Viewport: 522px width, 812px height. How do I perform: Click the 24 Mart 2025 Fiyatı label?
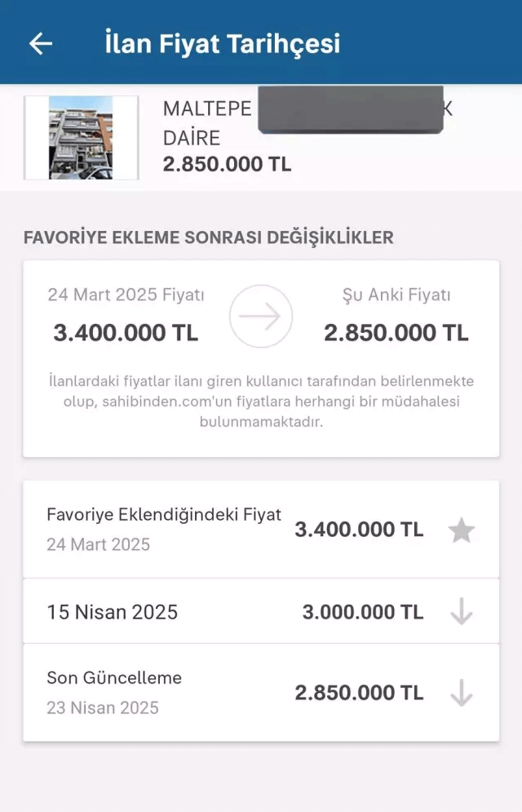pos(126,295)
